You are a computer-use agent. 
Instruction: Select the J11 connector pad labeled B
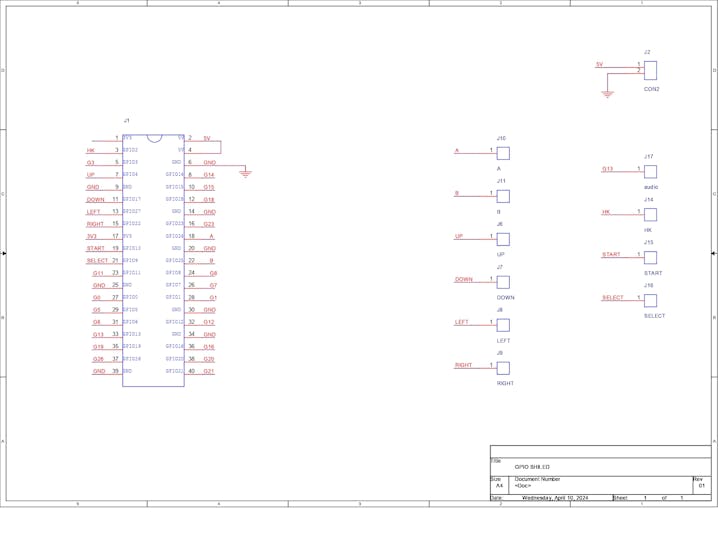point(503,196)
